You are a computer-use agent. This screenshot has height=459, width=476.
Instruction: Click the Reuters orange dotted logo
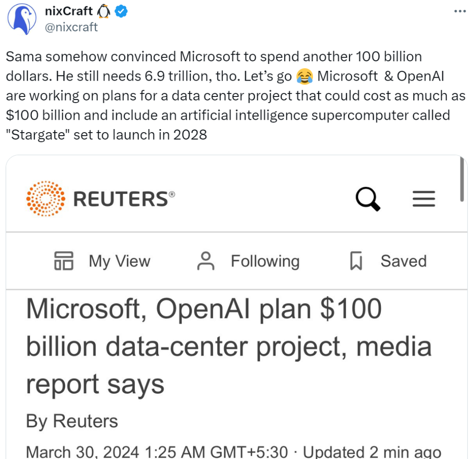45,198
